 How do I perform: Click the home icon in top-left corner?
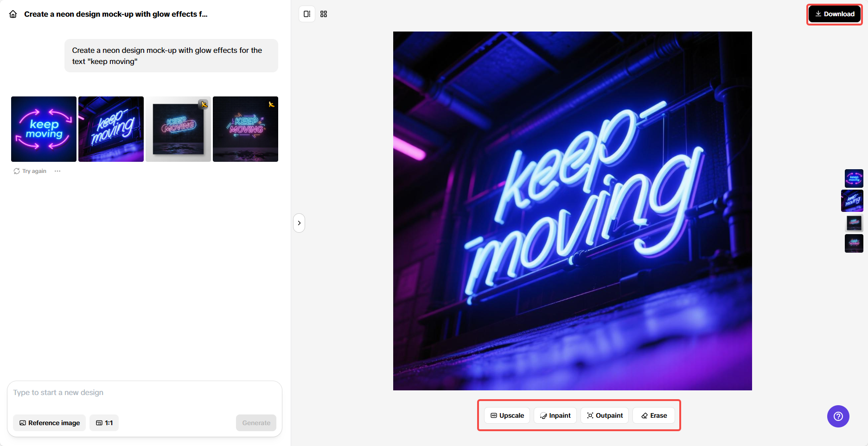(x=13, y=14)
